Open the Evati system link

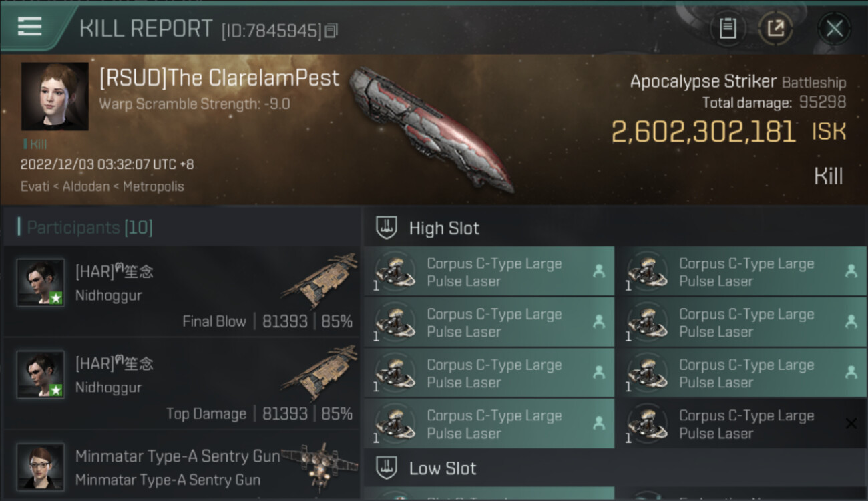(35, 186)
